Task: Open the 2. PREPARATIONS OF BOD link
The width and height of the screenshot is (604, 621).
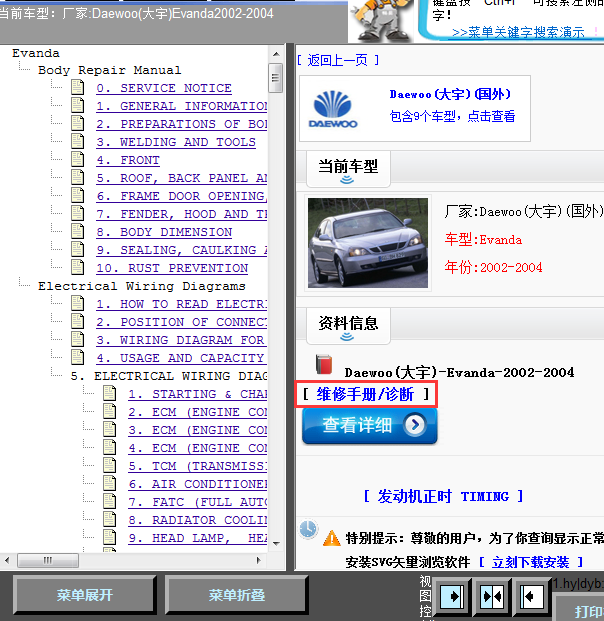Action: tap(181, 124)
